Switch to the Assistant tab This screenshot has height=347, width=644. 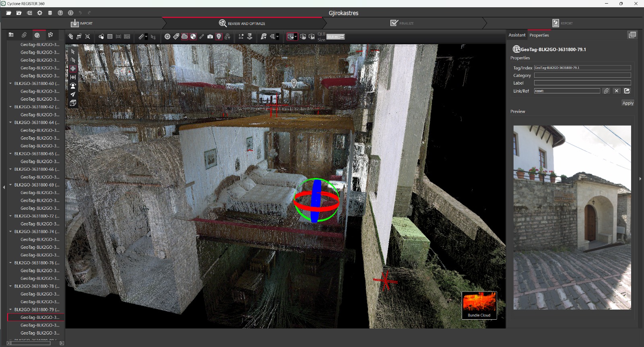click(517, 35)
